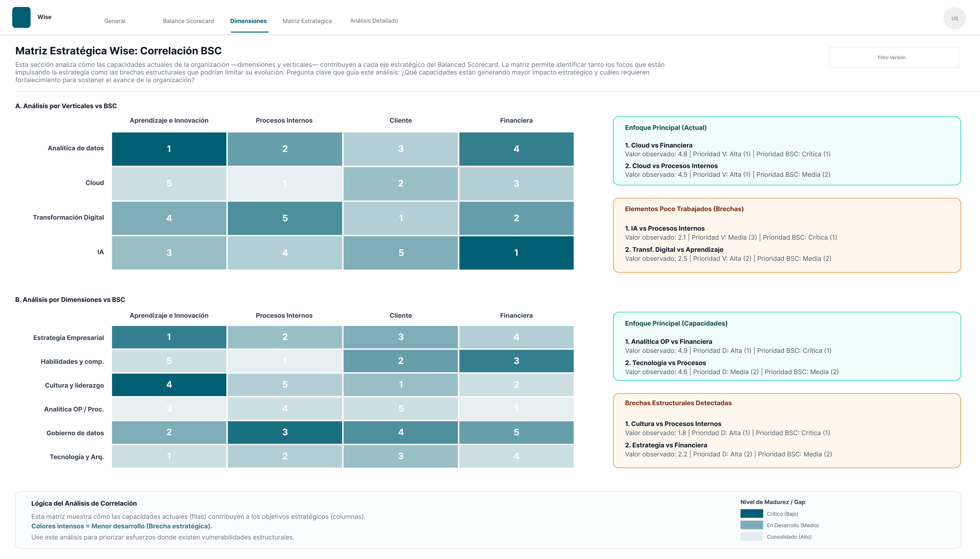Click Transformación Digital vs Procesos Internos cell
This screenshot has height=559, width=980.
tap(285, 218)
